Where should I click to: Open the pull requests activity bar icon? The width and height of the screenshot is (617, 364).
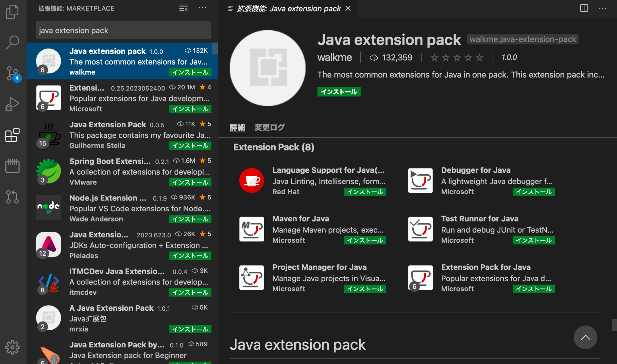[12, 197]
